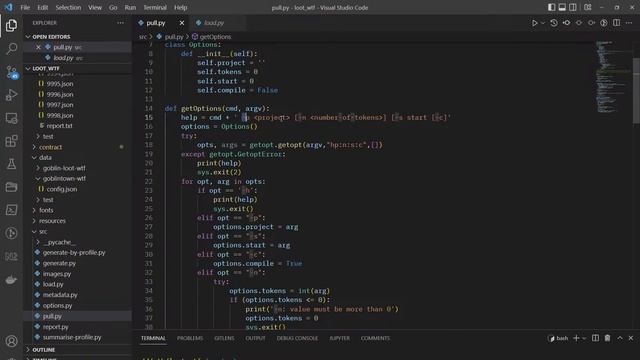Toggle bottom panel layout button
Viewport: 640px width, 360px height.
562,7
